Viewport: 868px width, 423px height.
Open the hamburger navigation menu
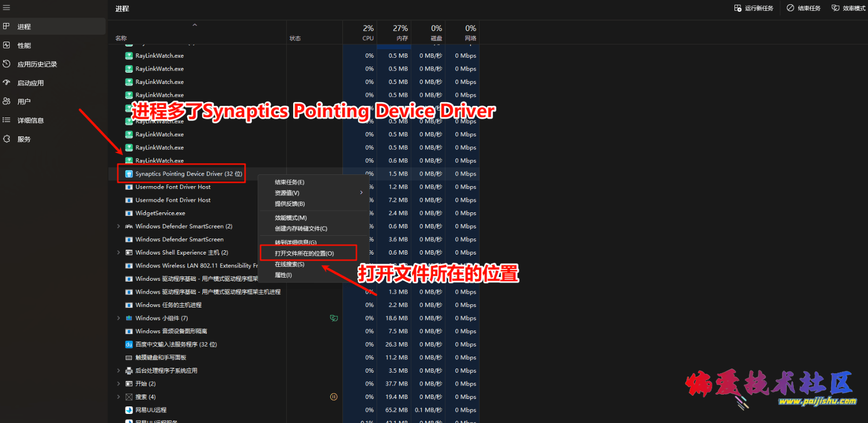coord(6,8)
